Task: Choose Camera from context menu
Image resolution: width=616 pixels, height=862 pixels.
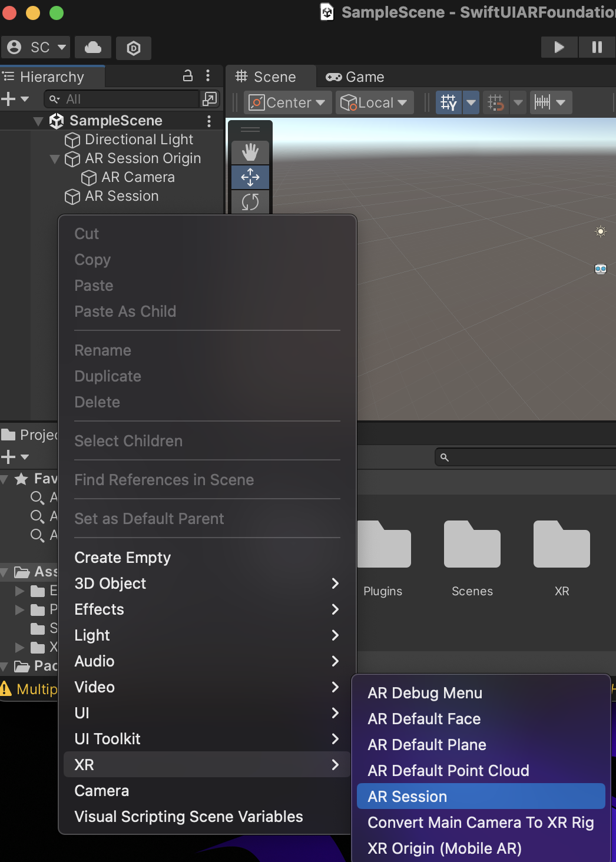Action: coord(207,791)
